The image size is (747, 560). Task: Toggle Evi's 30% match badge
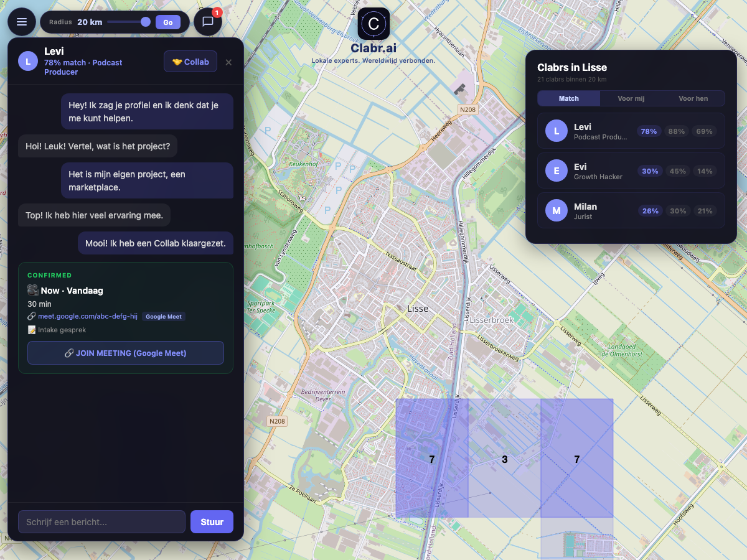pyautogui.click(x=650, y=171)
